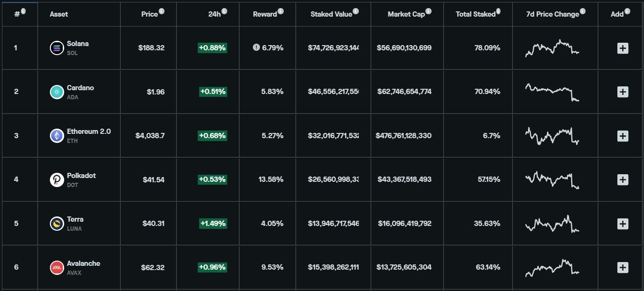Open the Ethereum 2.0 asset name link
Image resolution: width=644 pixels, height=291 pixels.
click(88, 131)
